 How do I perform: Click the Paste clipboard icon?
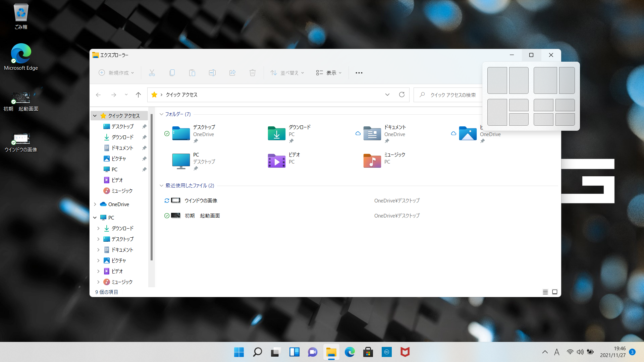click(x=192, y=73)
